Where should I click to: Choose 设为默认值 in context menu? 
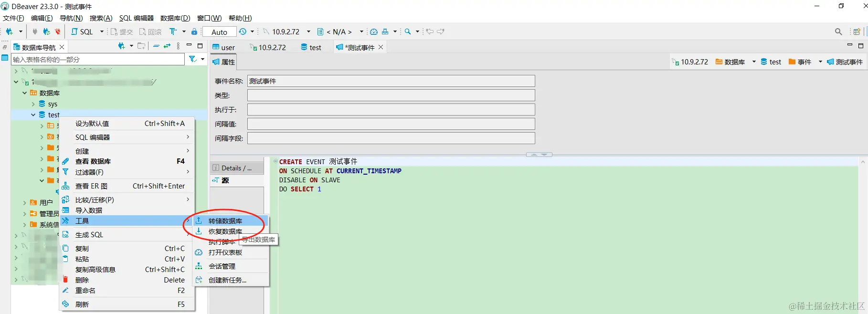127,124
